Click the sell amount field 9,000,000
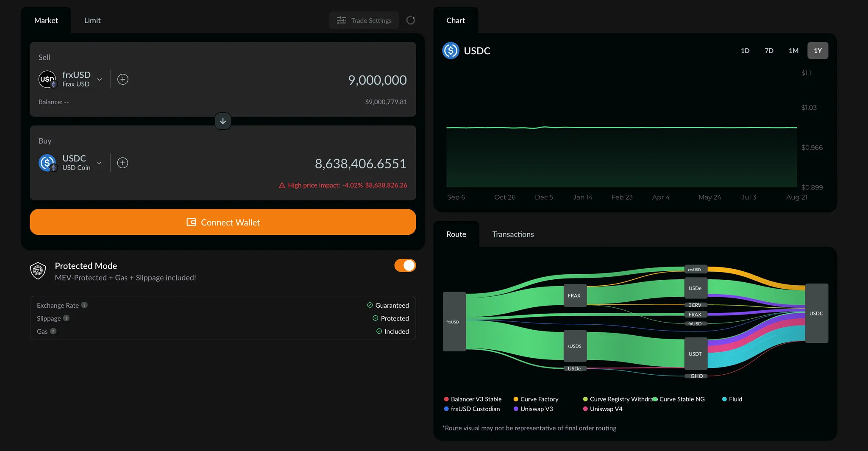Viewport: 868px width, 451px height. point(377,80)
